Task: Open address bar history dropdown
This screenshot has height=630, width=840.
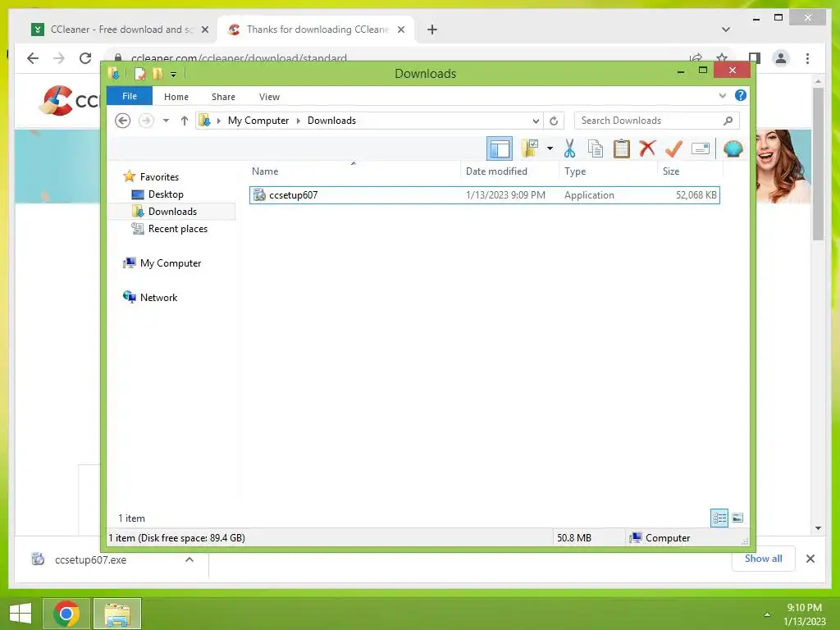Action: coord(535,121)
